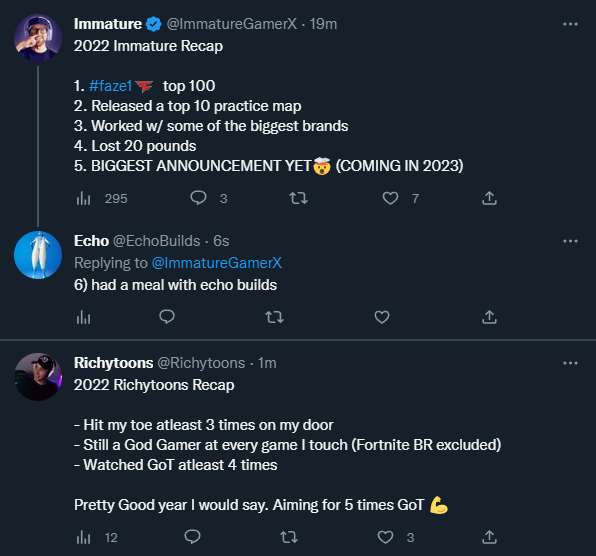Viewport: 596px width, 556px height.
Task: Like the Immature 2022 Recap tweet
Action: [x=390, y=198]
